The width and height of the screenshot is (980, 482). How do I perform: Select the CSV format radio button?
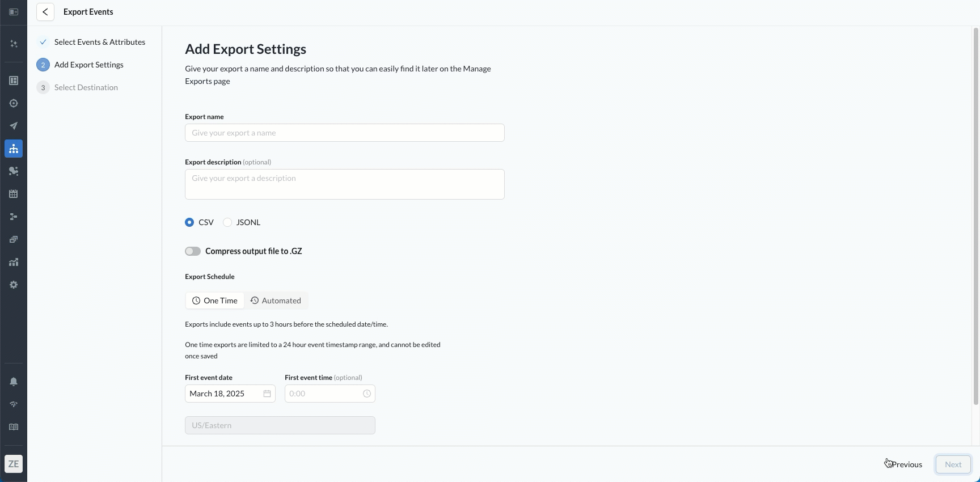tap(189, 222)
